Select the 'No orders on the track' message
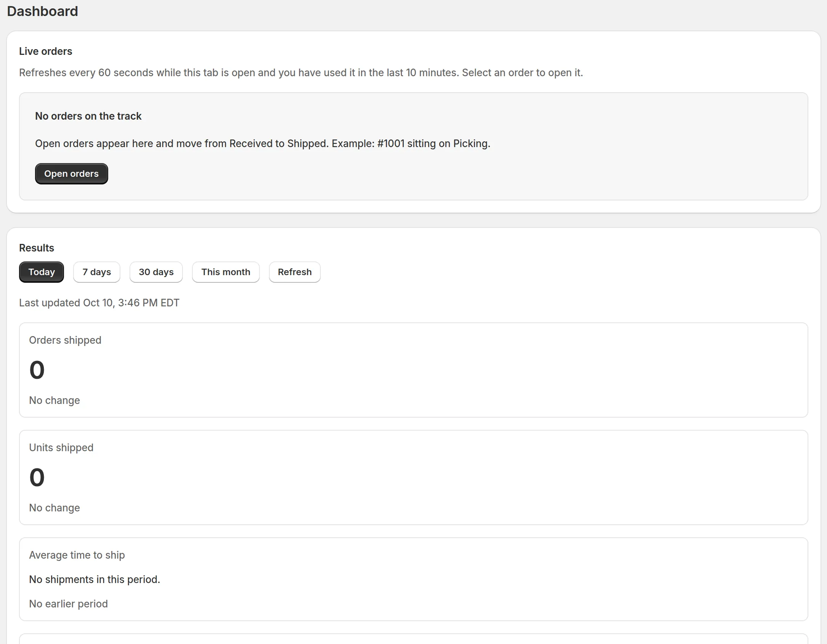 click(88, 116)
